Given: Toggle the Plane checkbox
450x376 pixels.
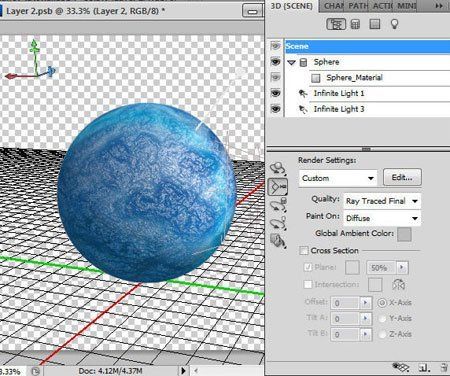Looking at the screenshot, I should (x=308, y=267).
